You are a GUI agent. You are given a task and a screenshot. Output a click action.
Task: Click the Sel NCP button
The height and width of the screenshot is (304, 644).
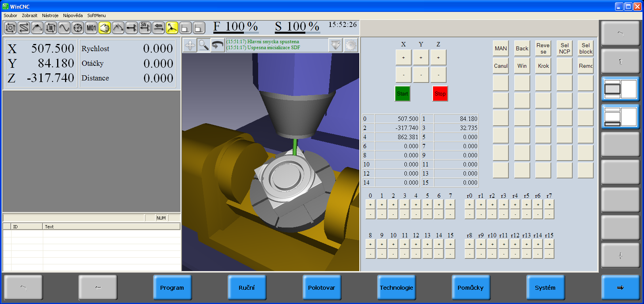(x=565, y=48)
